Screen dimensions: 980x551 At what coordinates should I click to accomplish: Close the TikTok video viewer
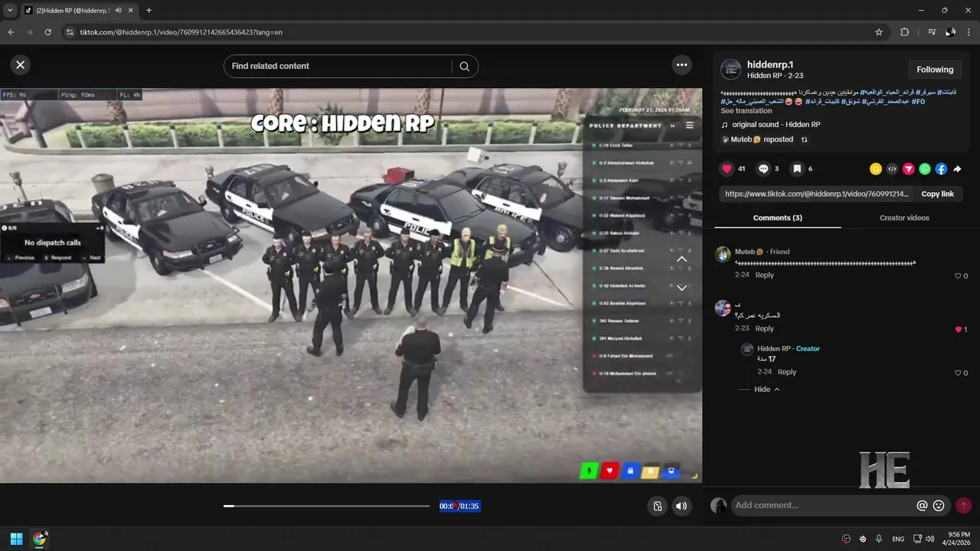(21, 65)
